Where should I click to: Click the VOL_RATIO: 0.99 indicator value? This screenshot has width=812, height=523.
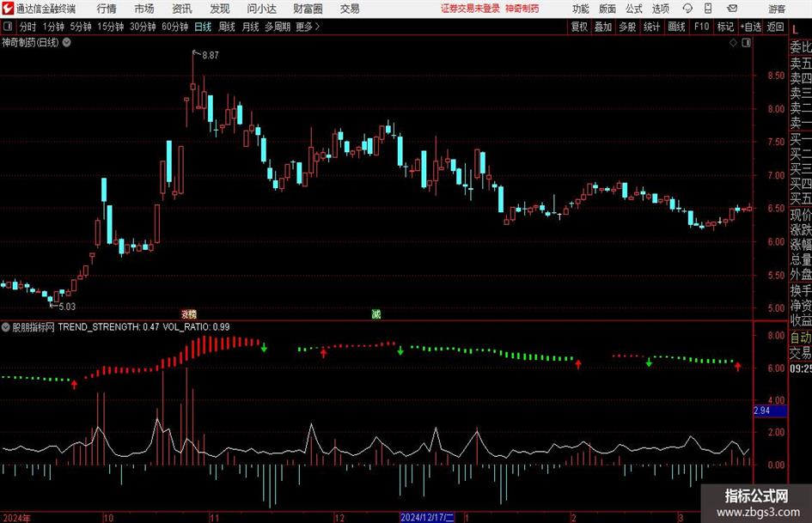[196, 326]
